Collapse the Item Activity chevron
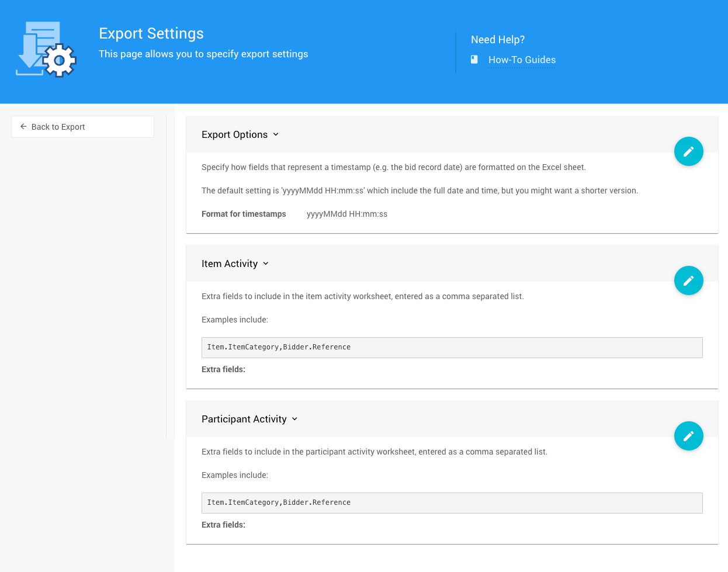This screenshot has height=572, width=728. pyautogui.click(x=266, y=264)
